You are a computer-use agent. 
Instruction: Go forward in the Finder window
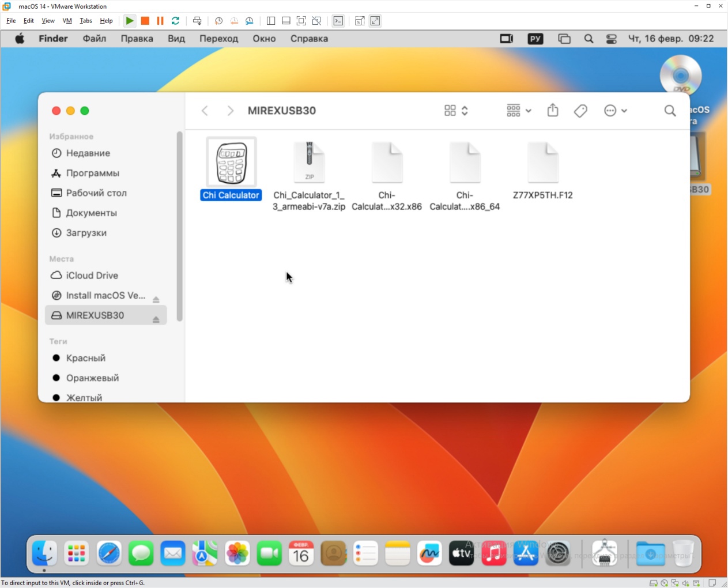pos(230,111)
